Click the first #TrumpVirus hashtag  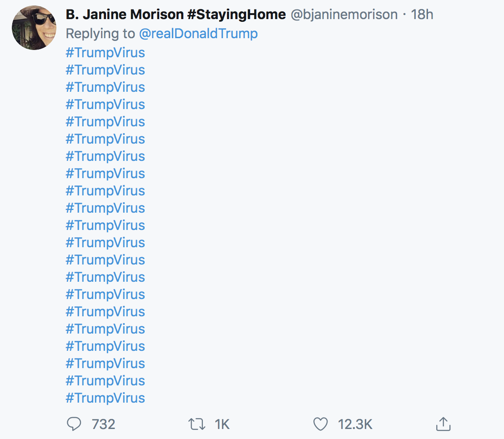(x=105, y=53)
